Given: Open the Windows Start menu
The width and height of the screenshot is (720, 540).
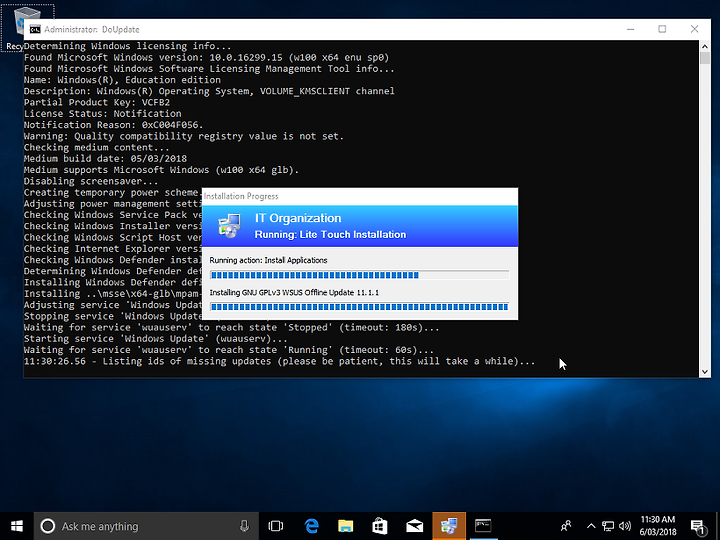Looking at the screenshot, I should click(17, 526).
